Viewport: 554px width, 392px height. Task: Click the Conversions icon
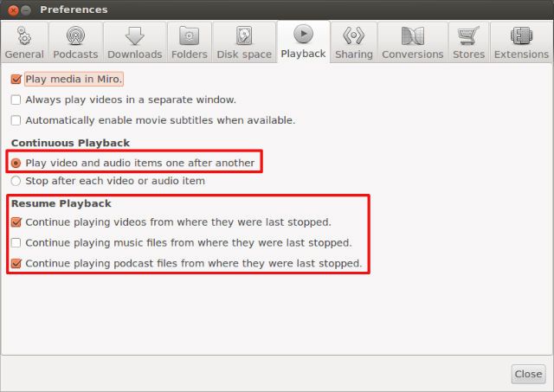pos(413,35)
